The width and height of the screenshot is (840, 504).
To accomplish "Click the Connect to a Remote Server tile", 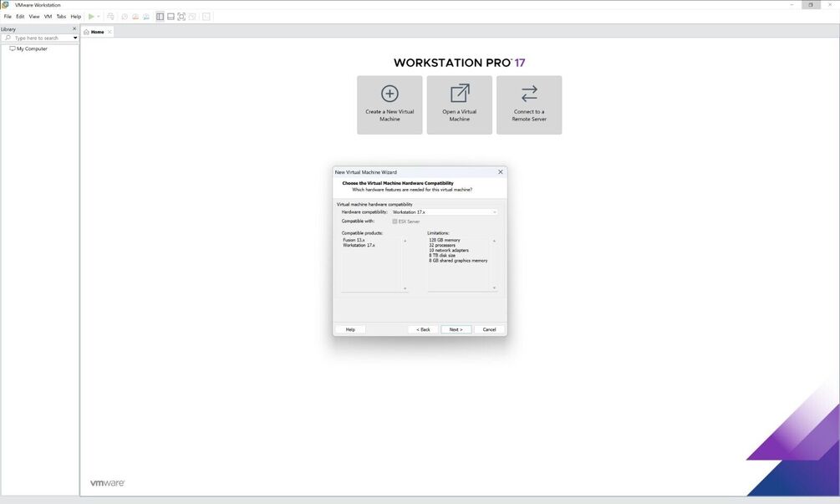I will click(529, 105).
